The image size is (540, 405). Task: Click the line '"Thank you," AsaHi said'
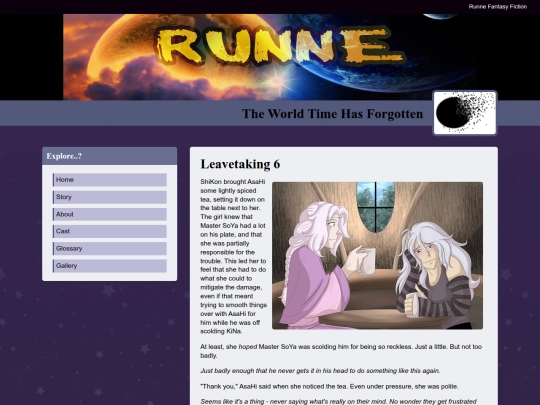329,386
